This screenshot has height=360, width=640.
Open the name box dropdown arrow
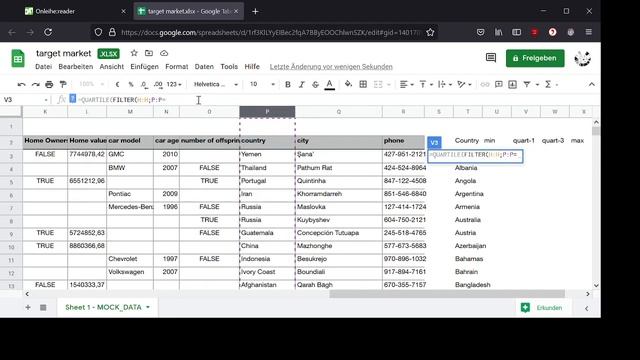[46, 100]
